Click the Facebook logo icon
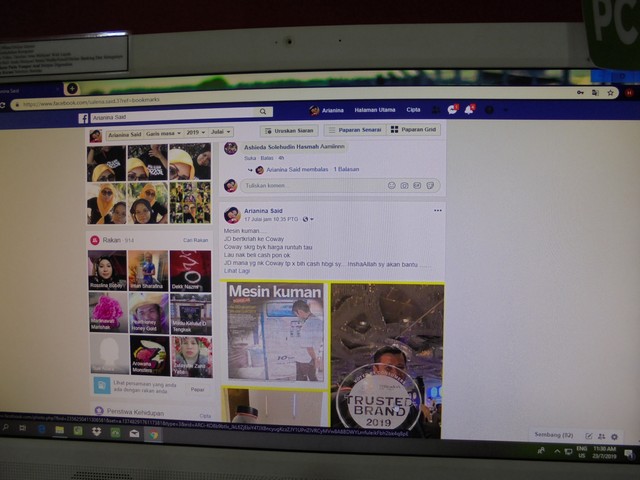 (84, 118)
